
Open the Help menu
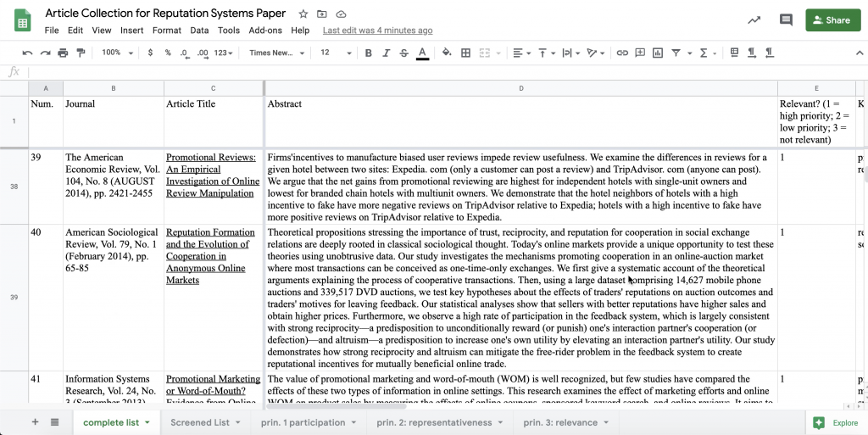click(300, 31)
